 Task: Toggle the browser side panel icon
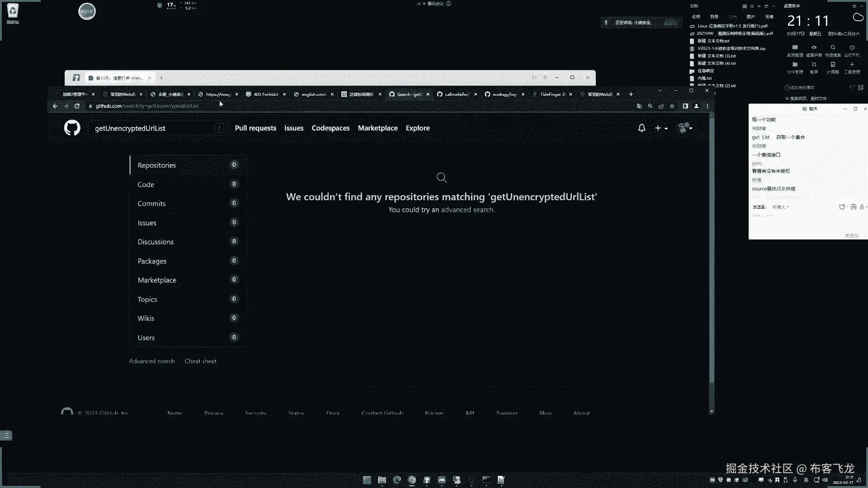(x=685, y=106)
